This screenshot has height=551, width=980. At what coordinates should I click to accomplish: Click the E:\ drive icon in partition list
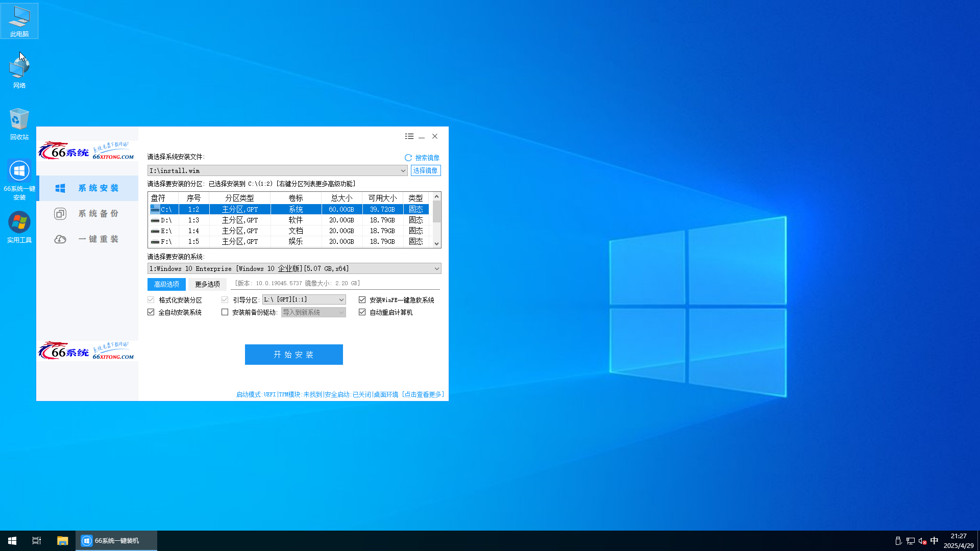pyautogui.click(x=155, y=231)
